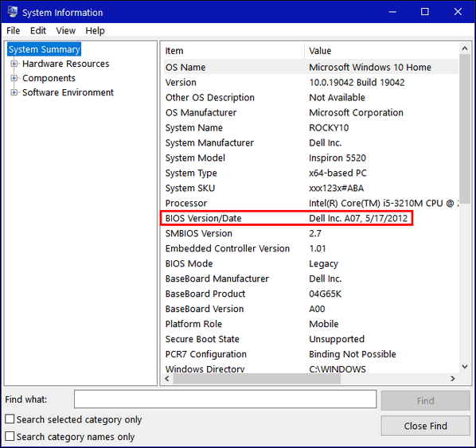Click the Value column header
476x448 pixels.
[x=381, y=51]
